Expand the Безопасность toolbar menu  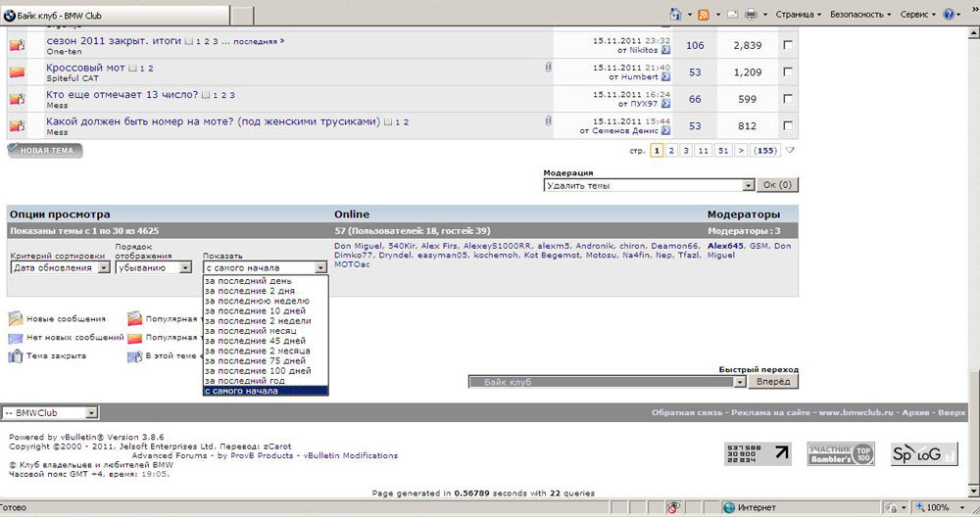coord(860,15)
